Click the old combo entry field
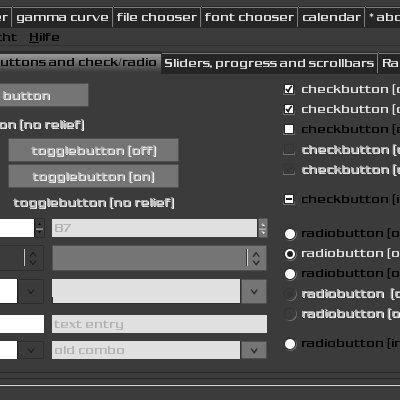The image size is (400, 400). [x=146, y=350]
